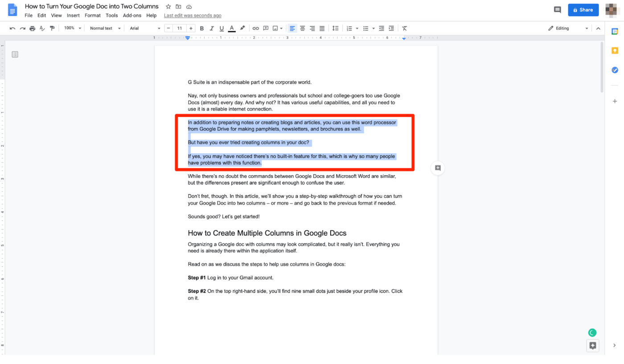Insert link icon in toolbar
This screenshot has height=364, width=624.
click(x=255, y=28)
